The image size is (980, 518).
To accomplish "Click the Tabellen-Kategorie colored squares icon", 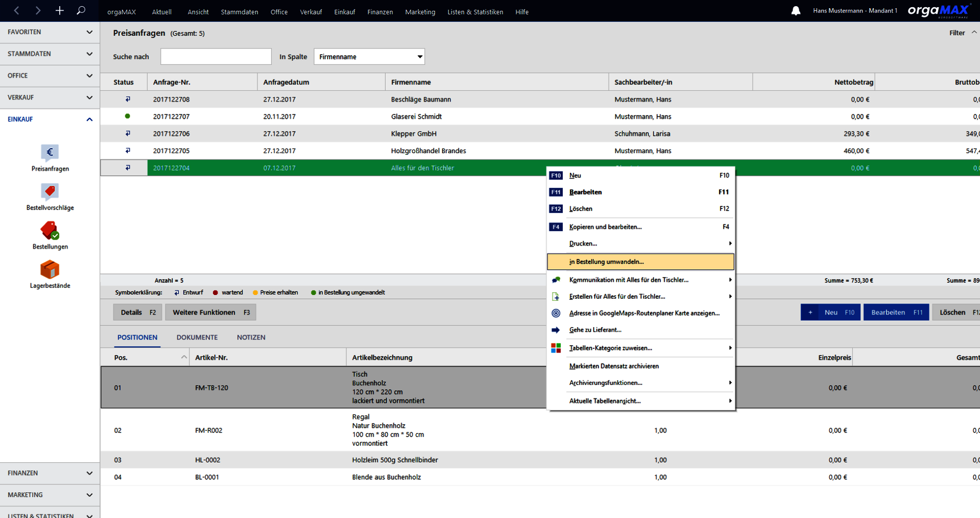I will [556, 348].
